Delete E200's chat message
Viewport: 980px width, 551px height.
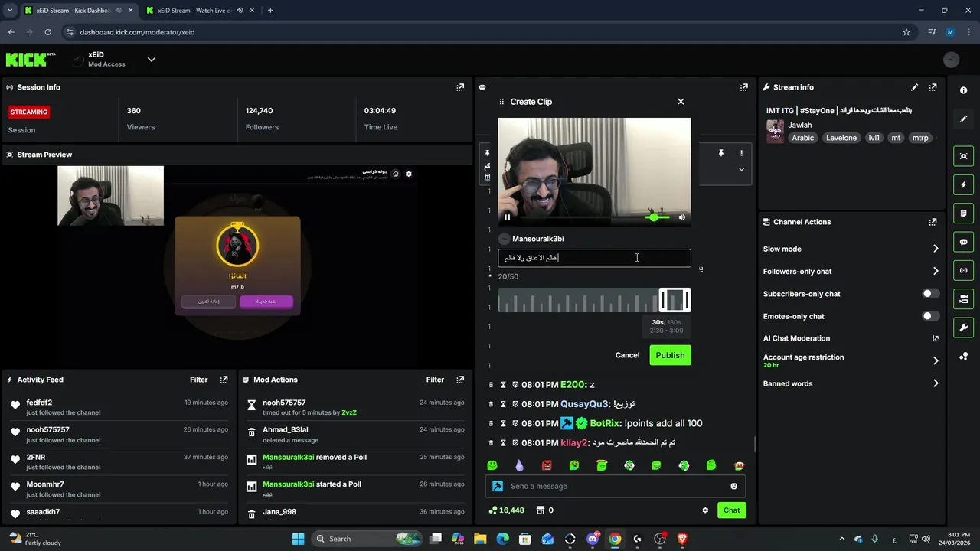coord(491,385)
